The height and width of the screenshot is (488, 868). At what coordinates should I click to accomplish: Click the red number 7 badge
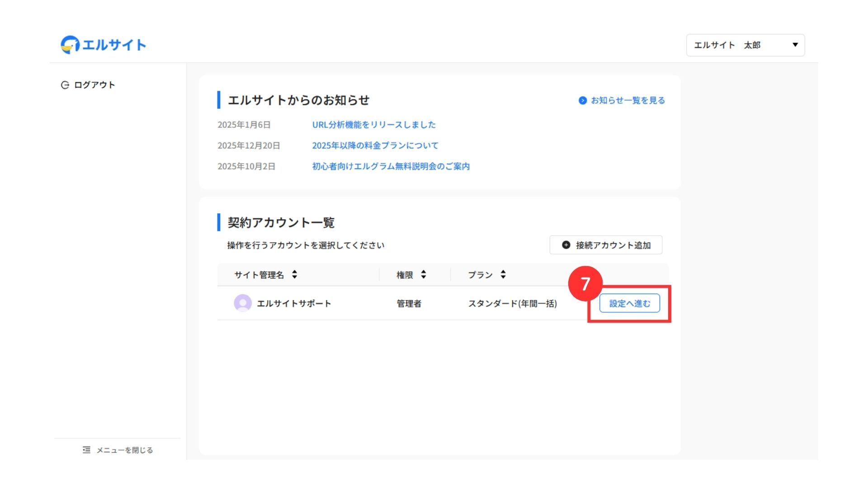point(585,284)
